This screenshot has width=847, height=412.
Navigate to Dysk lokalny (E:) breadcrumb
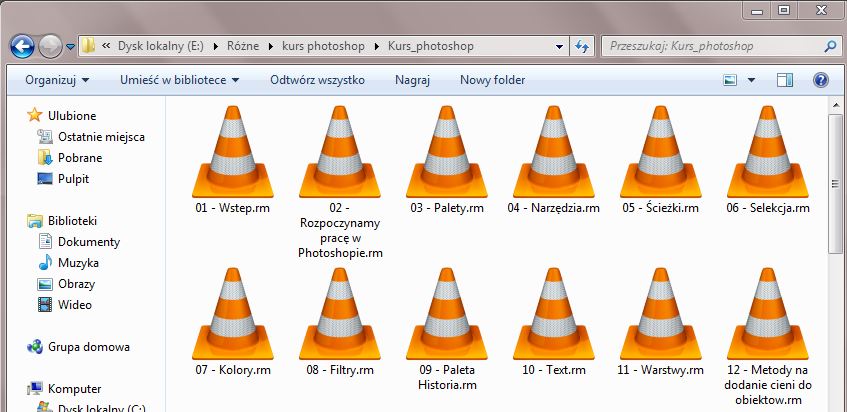(x=161, y=46)
